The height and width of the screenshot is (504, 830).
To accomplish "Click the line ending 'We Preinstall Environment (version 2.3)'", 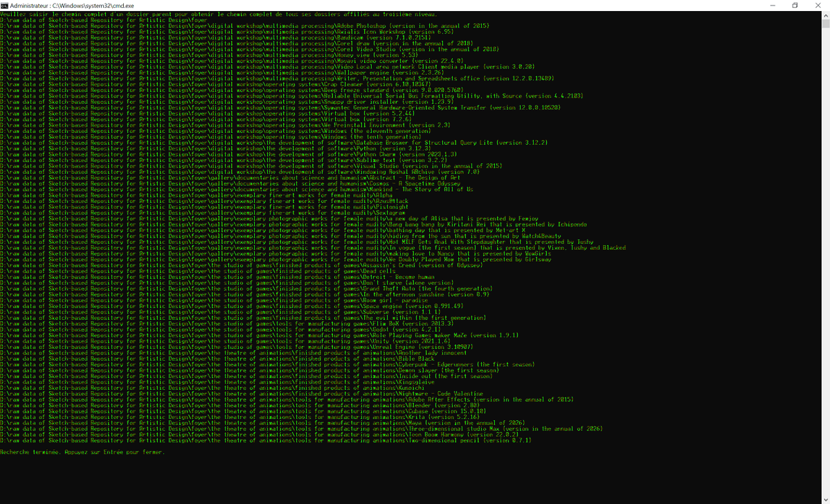I will pos(225,125).
